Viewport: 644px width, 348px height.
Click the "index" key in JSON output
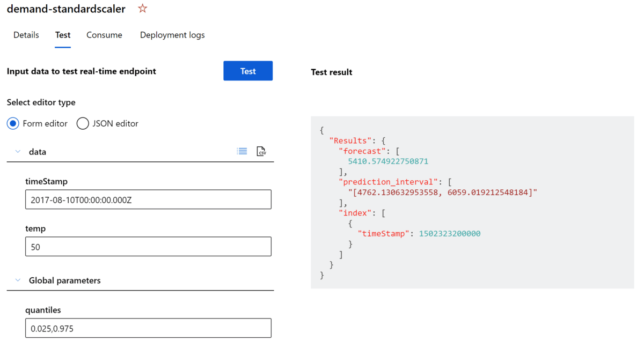355,213
